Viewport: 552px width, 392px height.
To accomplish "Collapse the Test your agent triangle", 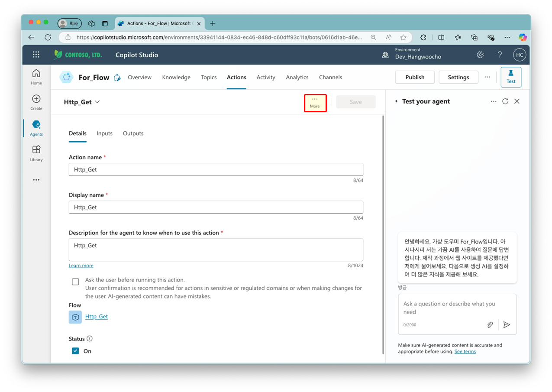I will pyautogui.click(x=396, y=101).
